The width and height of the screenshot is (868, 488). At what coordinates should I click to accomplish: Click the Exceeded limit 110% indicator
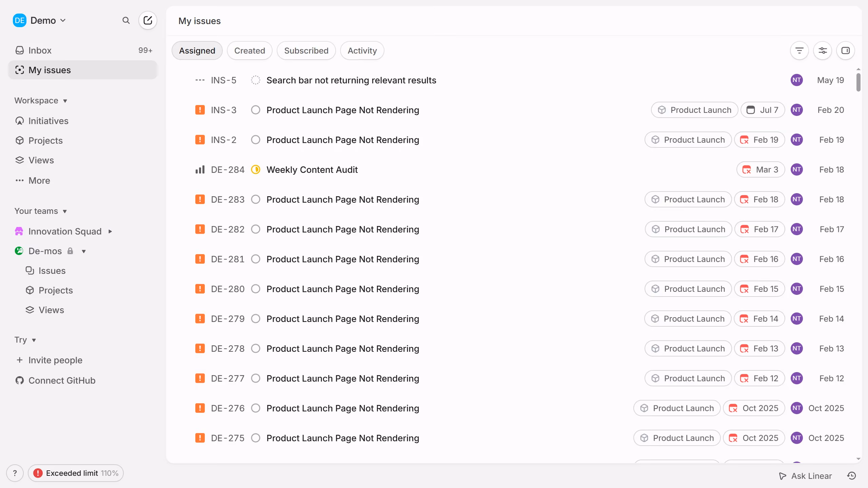click(76, 473)
